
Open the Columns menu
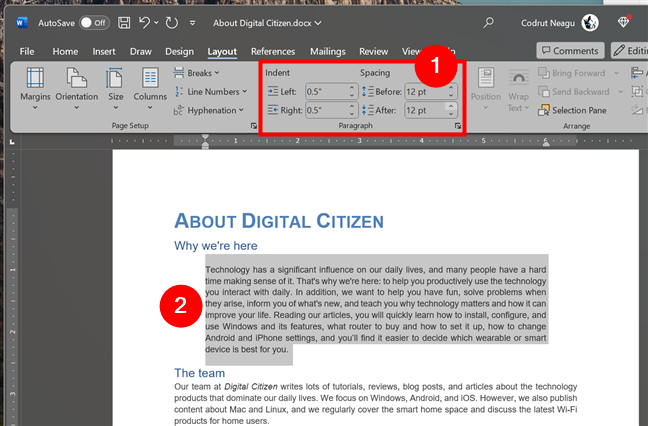(x=150, y=88)
